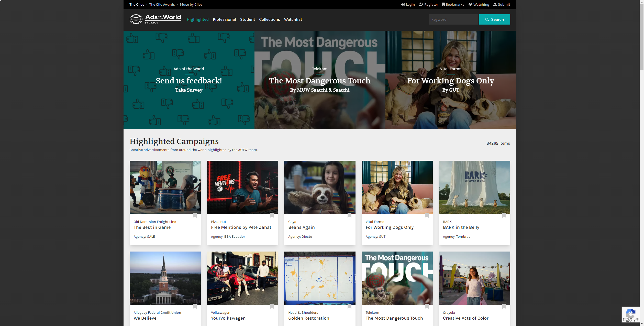Open the Watching eye link
This screenshot has width=644, height=326.
click(x=479, y=4)
